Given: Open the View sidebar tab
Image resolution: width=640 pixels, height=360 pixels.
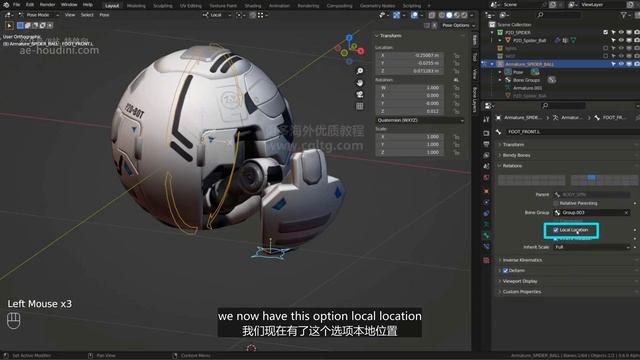Looking at the screenshot, I should (x=475, y=73).
